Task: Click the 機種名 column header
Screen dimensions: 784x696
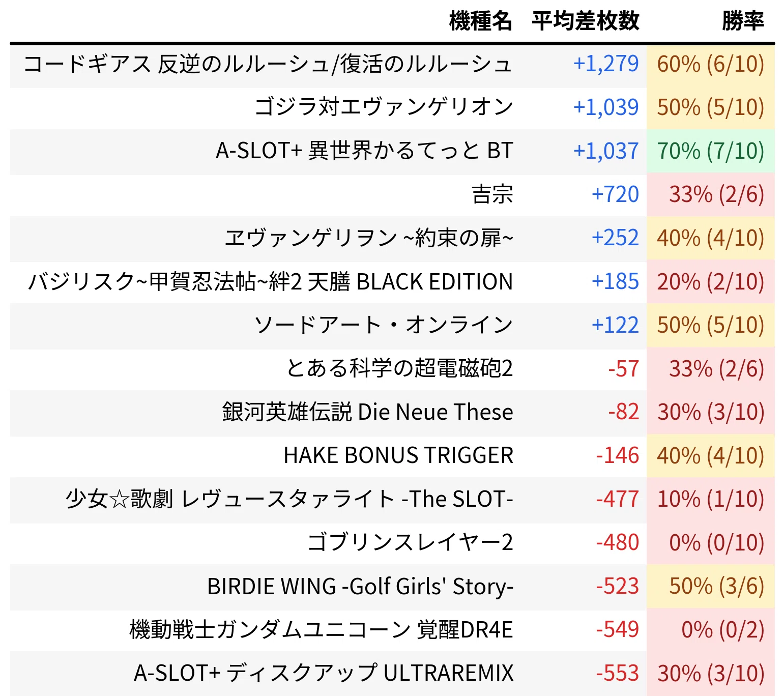Action: (480, 21)
